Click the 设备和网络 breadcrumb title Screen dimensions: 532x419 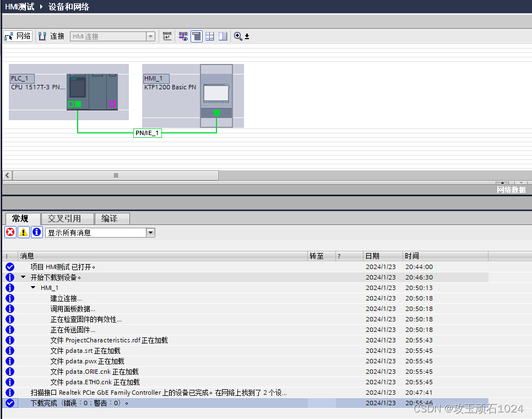coord(68,7)
